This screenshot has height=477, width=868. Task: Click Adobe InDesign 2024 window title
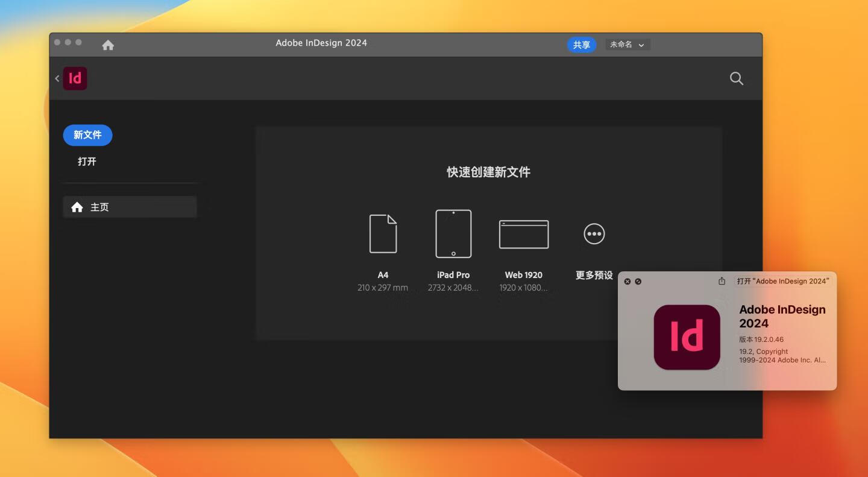click(321, 43)
